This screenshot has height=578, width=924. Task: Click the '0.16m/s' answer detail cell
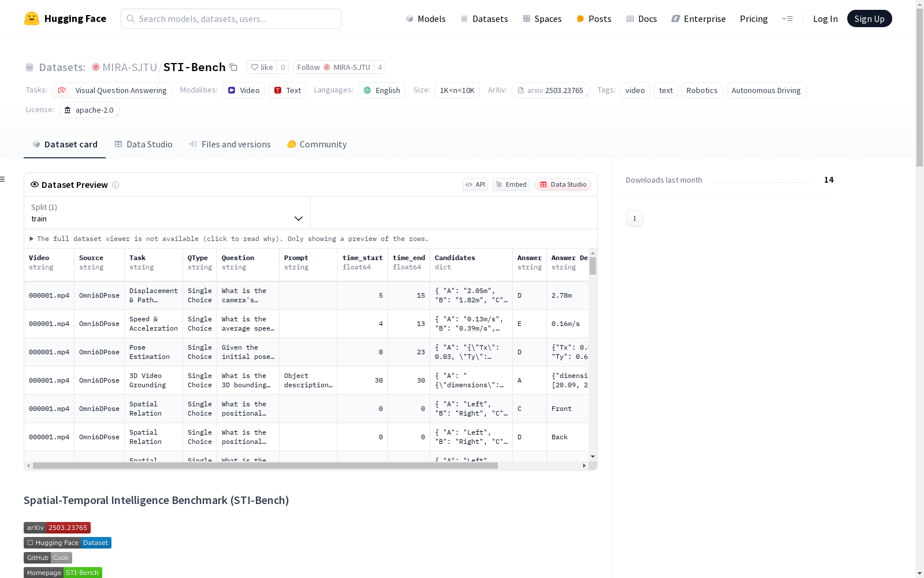tap(568, 324)
